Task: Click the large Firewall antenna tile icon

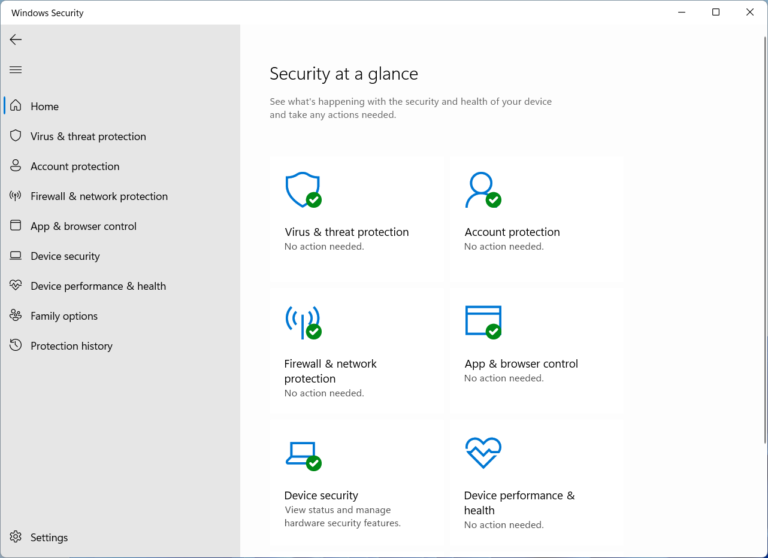Action: tap(303, 322)
